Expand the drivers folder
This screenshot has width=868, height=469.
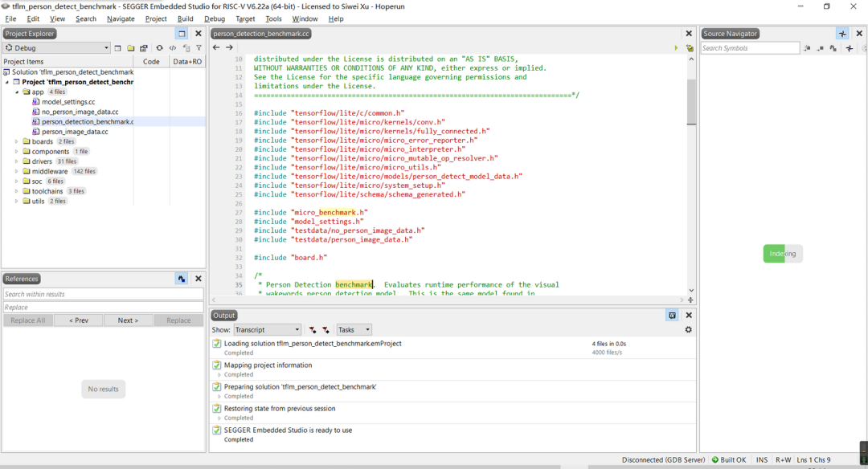click(17, 161)
